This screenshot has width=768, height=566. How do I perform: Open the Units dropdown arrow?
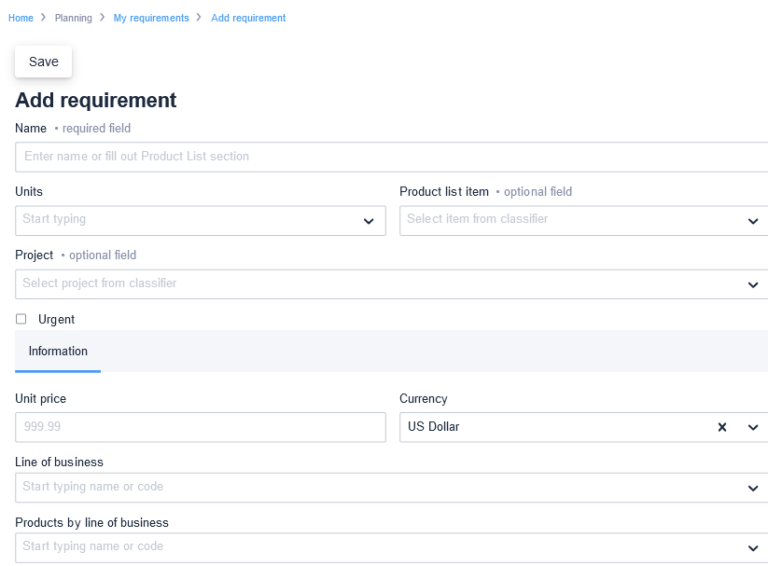pos(368,221)
